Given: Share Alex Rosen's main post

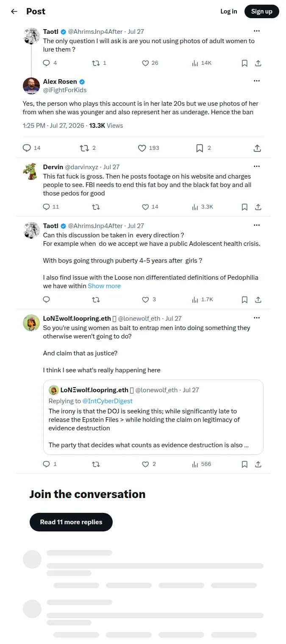Looking at the screenshot, I should click(257, 148).
